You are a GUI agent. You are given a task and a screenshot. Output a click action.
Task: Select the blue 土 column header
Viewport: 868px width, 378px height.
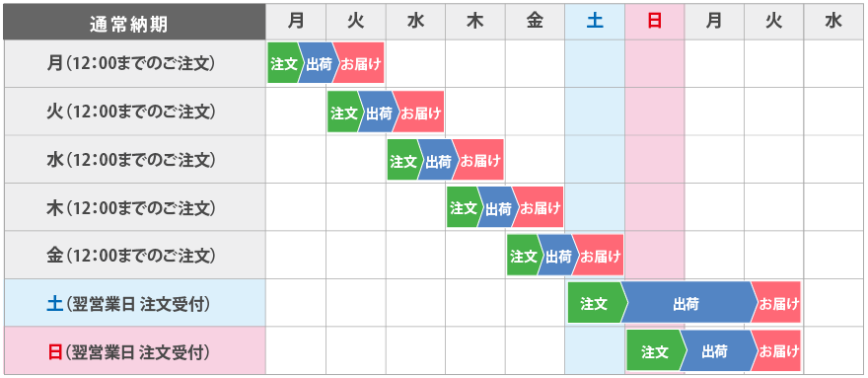coord(595,22)
